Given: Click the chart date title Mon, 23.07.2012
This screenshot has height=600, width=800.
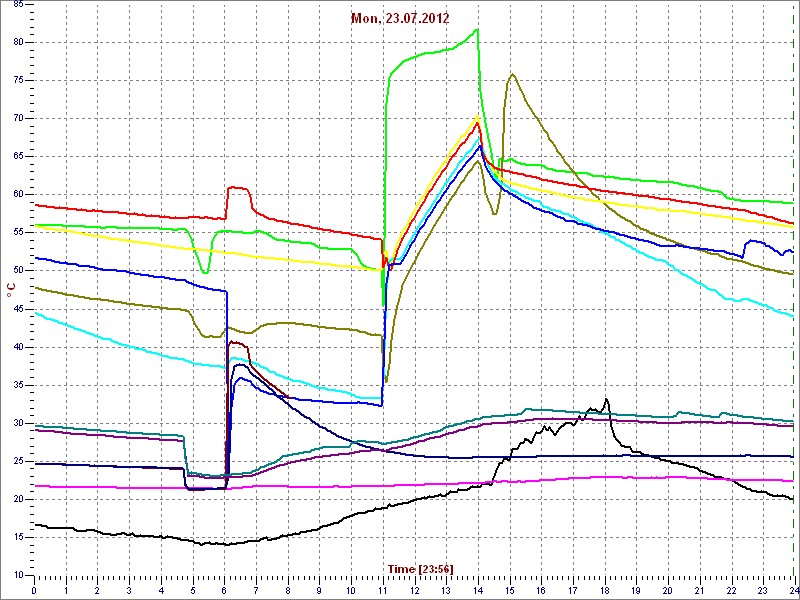Looking at the screenshot, I should click(400, 19).
